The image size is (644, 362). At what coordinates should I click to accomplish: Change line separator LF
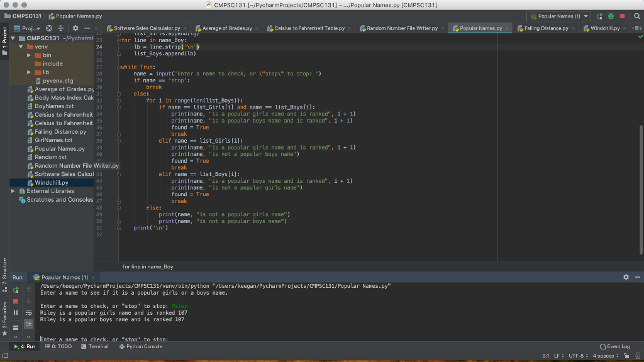click(558, 356)
